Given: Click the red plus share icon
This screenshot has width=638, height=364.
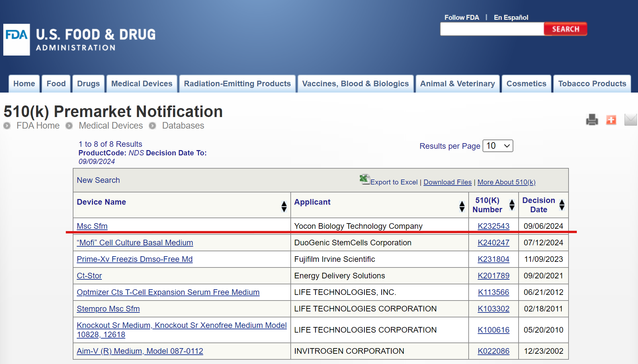Looking at the screenshot, I should click(x=611, y=120).
